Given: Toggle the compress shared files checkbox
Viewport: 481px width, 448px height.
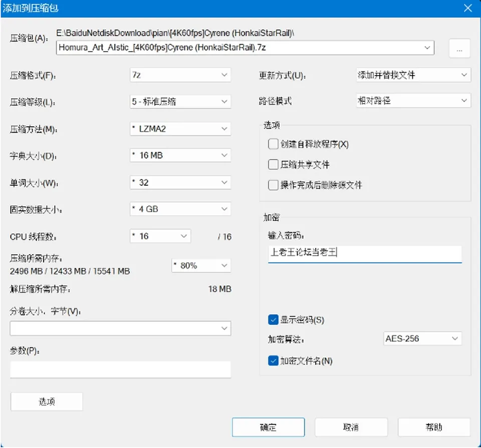Looking at the screenshot, I should [273, 165].
